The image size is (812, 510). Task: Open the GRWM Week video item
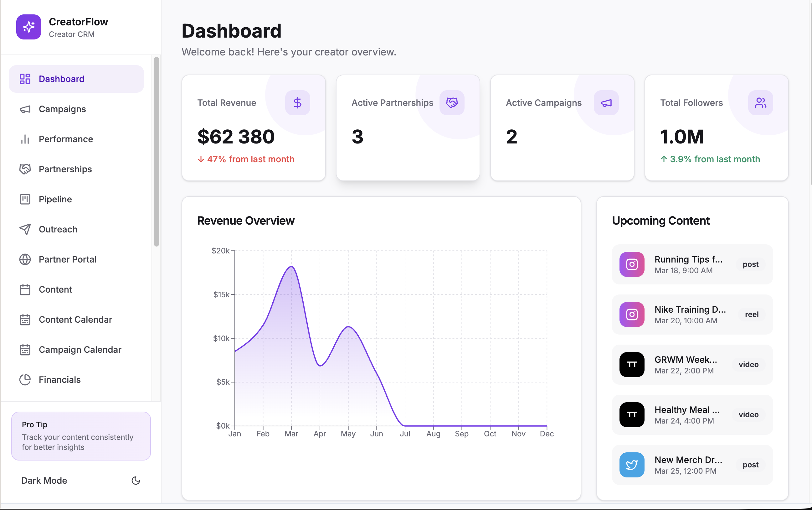(x=692, y=365)
